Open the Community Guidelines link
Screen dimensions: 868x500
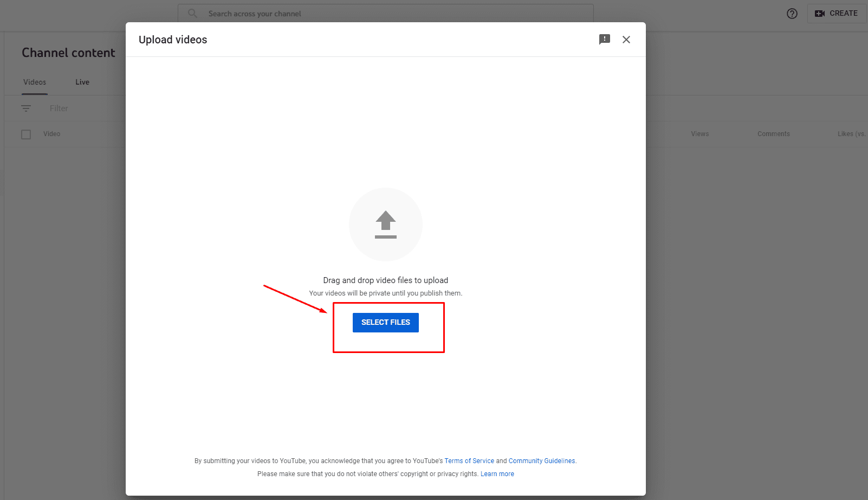[542, 461]
